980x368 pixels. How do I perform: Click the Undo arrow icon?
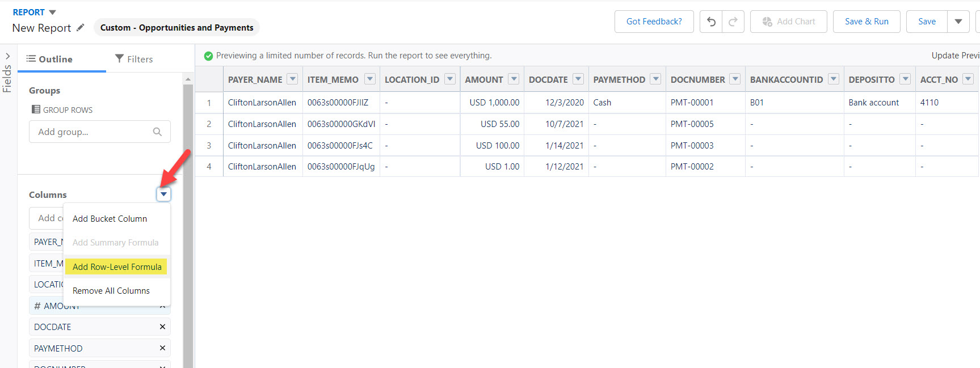(711, 22)
